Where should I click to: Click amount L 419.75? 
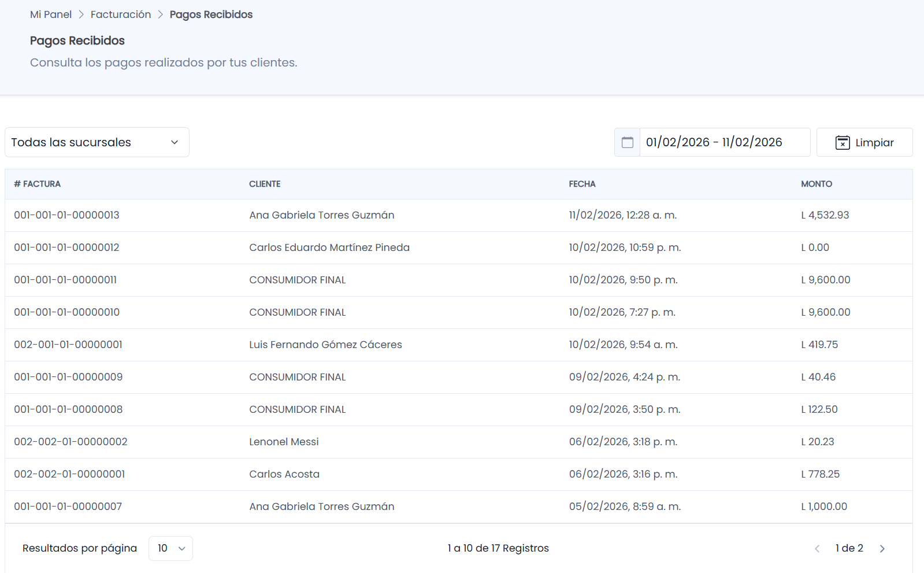coord(819,345)
